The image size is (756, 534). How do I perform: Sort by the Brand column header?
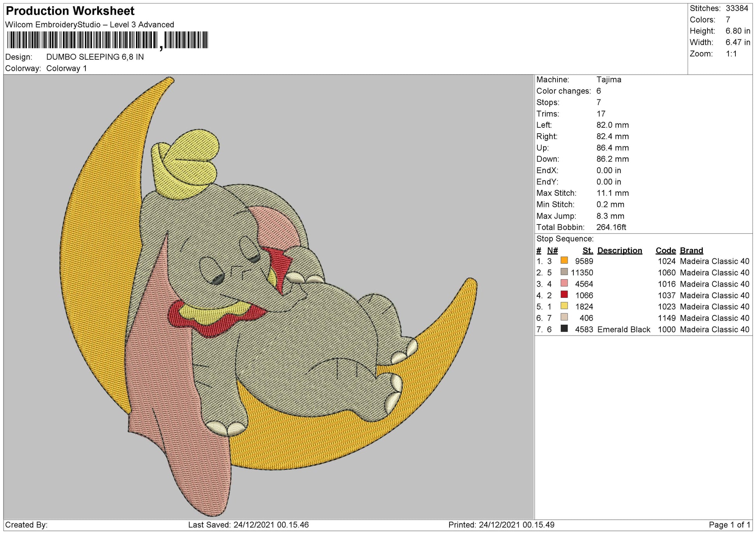tap(692, 250)
